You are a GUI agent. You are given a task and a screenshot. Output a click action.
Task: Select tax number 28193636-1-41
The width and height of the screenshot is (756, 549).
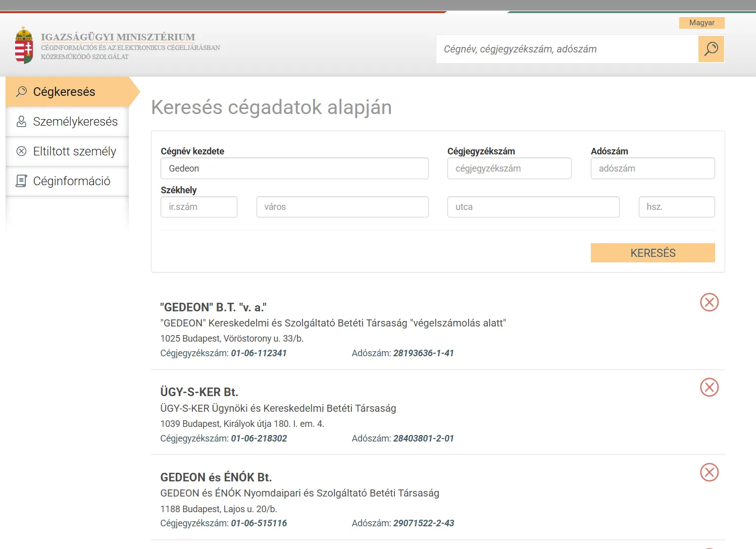424,353
